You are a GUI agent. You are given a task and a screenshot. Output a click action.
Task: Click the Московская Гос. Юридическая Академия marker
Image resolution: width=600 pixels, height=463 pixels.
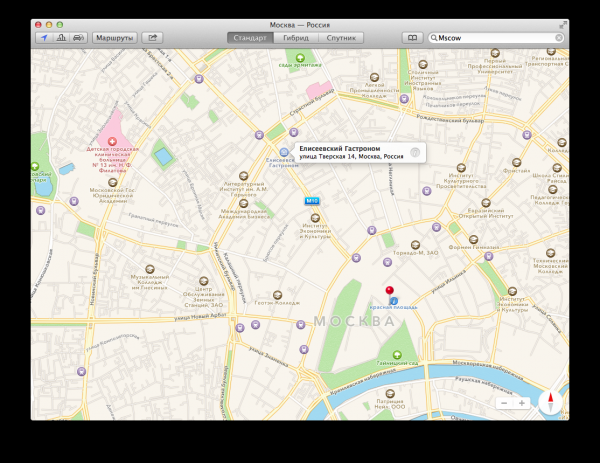tap(112, 182)
